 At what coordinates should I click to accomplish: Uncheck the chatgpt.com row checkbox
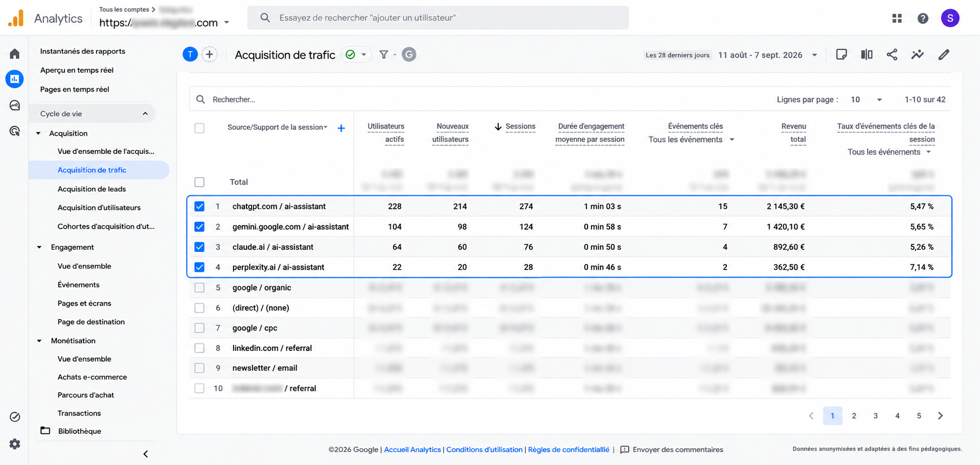[x=199, y=206]
